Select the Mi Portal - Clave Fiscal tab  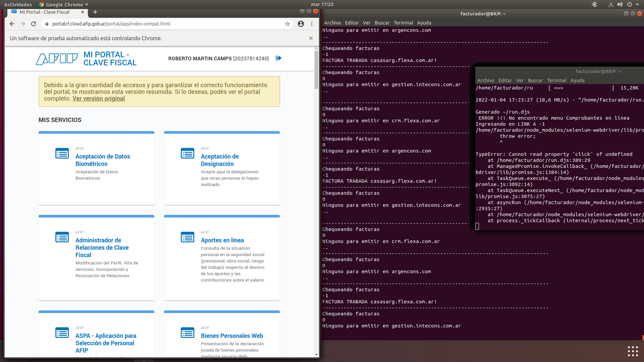47,12
